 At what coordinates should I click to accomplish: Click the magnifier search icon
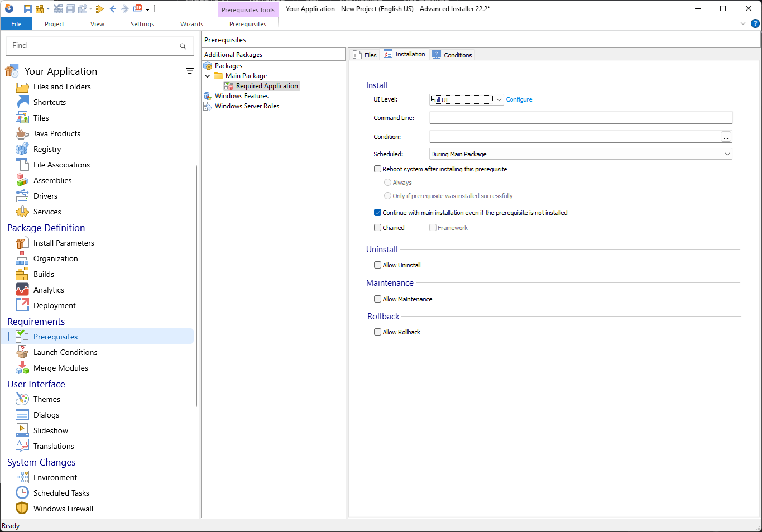pos(183,46)
